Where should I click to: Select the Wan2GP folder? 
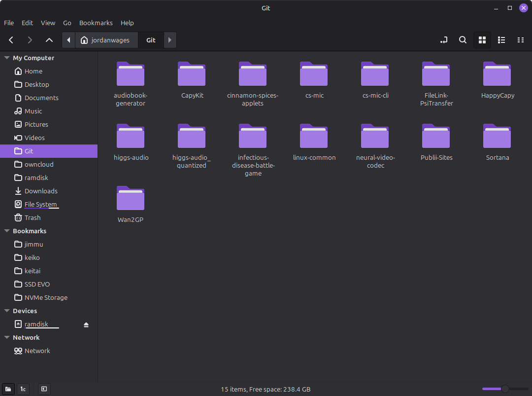[x=131, y=205]
